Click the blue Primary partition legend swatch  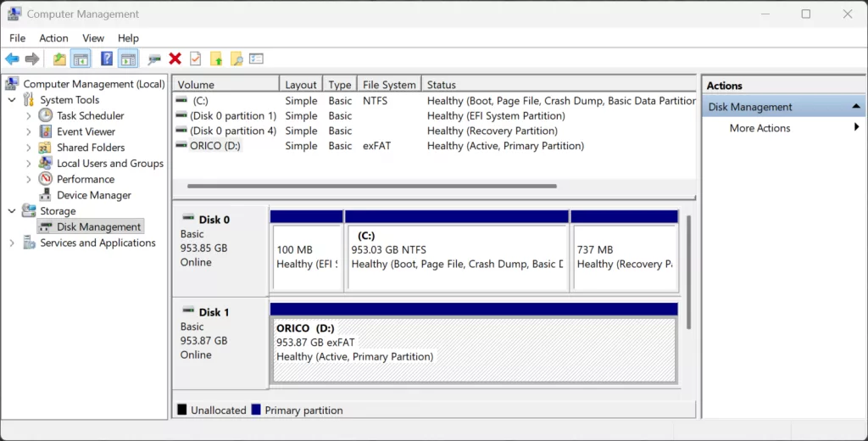(x=256, y=410)
